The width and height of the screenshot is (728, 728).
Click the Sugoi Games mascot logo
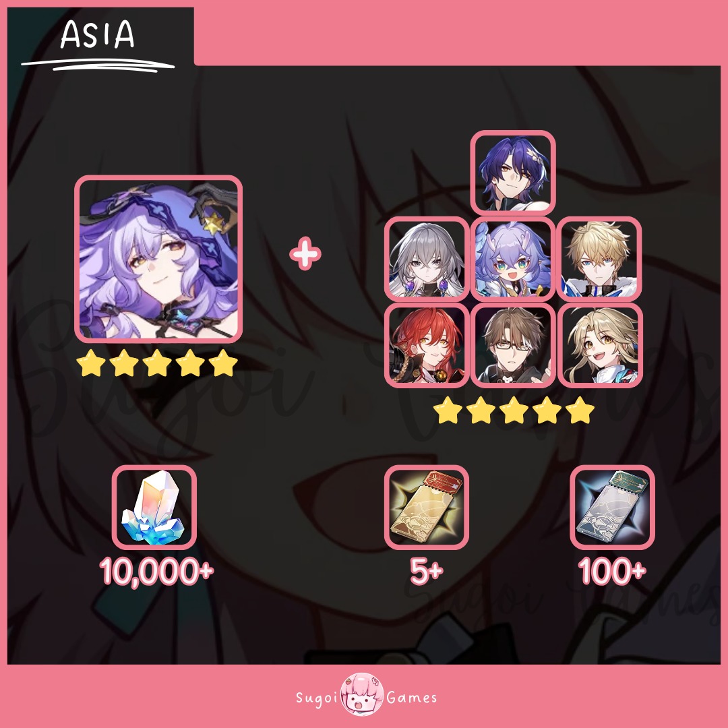click(362, 694)
